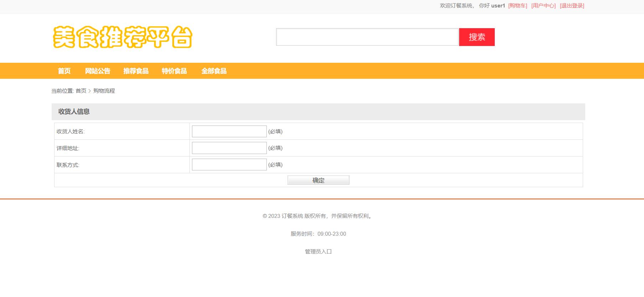Open the 用户中心 link
This screenshot has height=297, width=644.
543,6
